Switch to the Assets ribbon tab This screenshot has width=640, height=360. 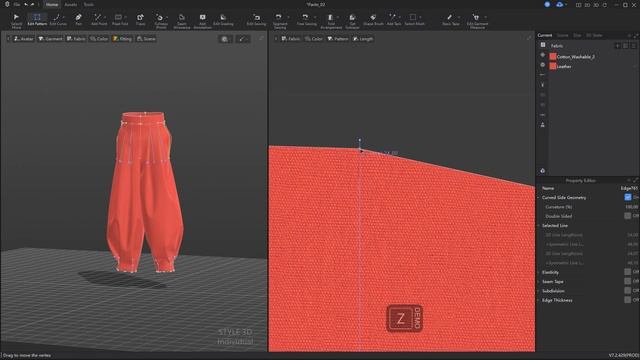coord(71,4)
